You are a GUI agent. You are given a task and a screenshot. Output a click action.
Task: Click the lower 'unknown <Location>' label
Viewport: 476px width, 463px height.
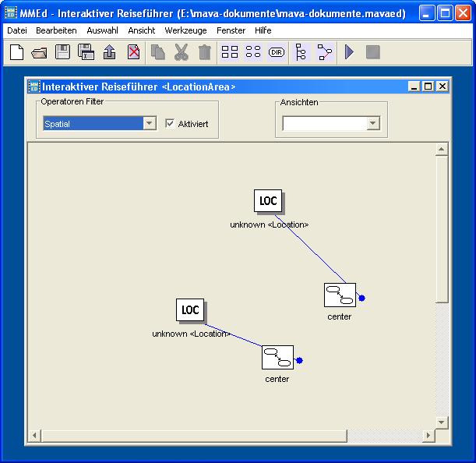pos(191,334)
